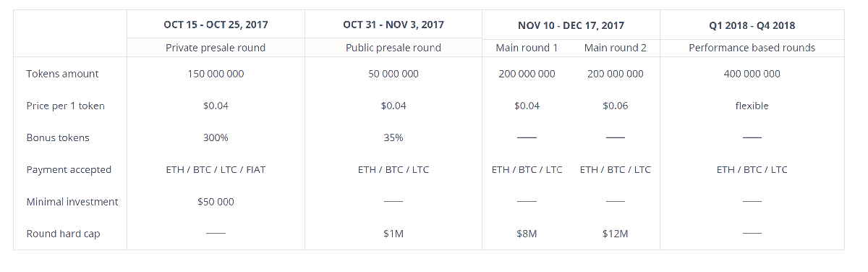Select the Main round 2 subheader
The width and height of the screenshot is (868, 272).
pyautogui.click(x=615, y=48)
